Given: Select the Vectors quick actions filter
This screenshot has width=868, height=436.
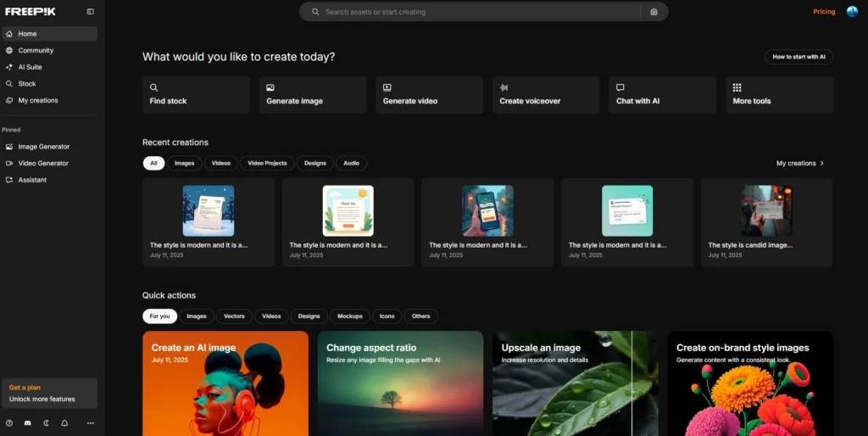Looking at the screenshot, I should [x=234, y=316].
